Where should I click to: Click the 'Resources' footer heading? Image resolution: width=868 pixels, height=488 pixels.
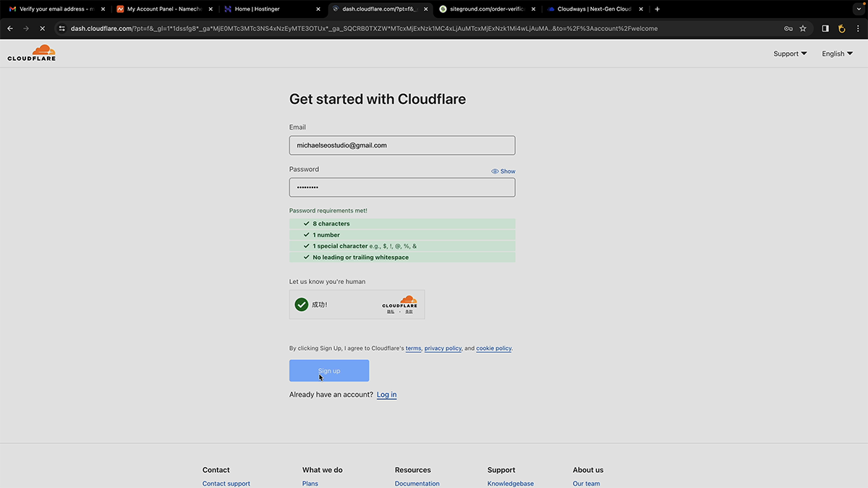pyautogui.click(x=413, y=470)
